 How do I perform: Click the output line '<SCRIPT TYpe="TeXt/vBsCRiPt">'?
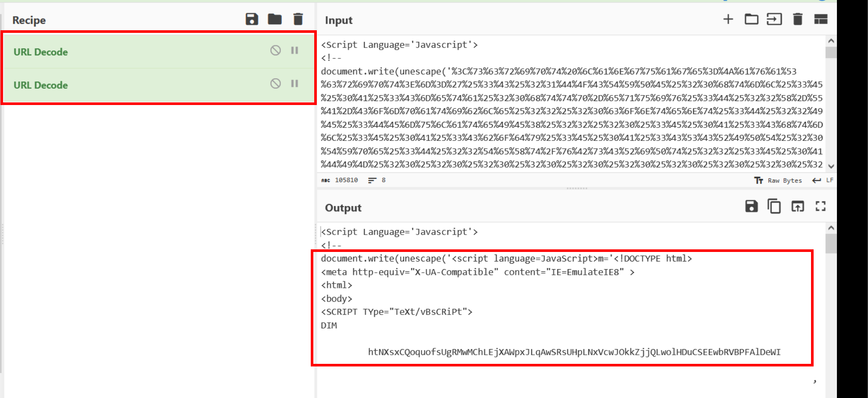click(397, 312)
